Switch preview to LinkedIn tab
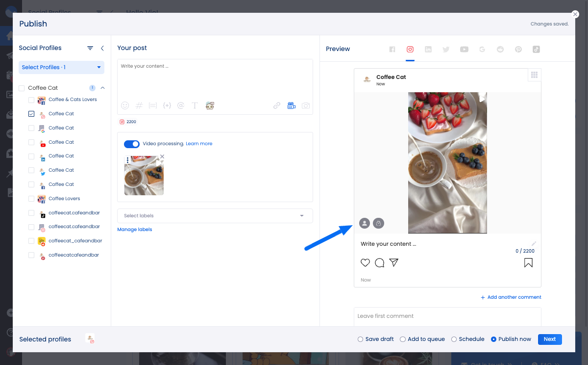 [428, 49]
